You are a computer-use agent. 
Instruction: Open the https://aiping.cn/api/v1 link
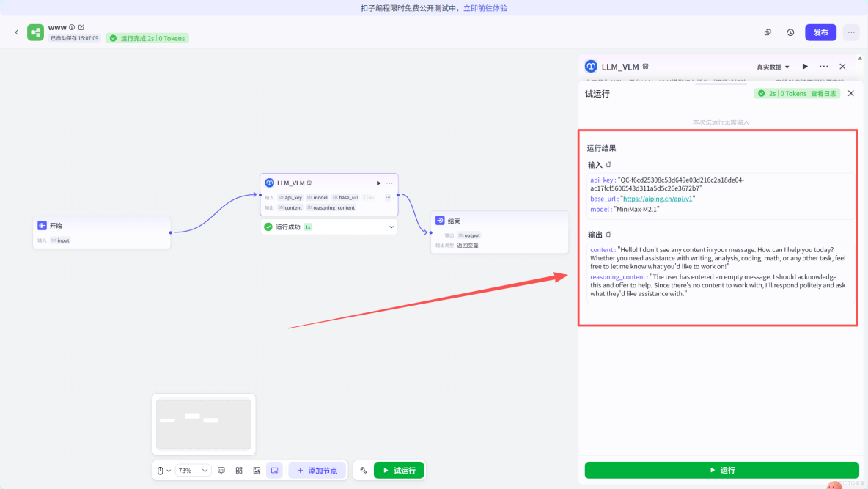pos(658,199)
